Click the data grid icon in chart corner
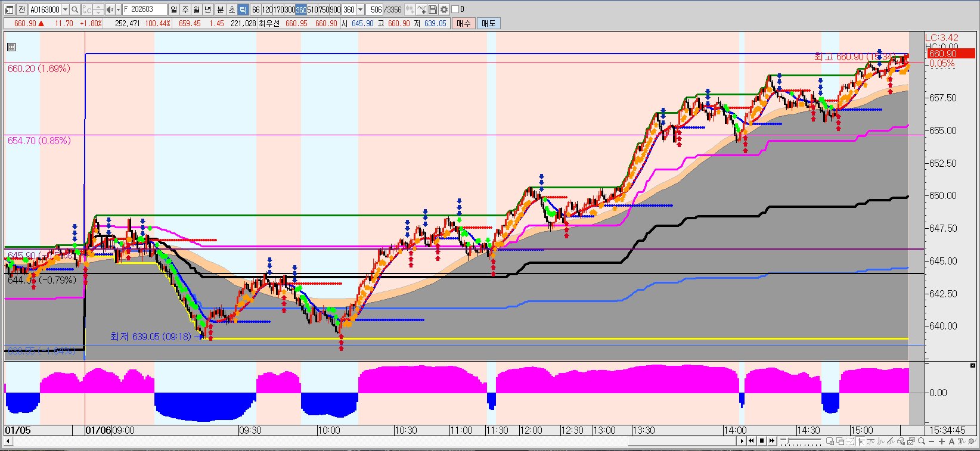 [x=11, y=47]
